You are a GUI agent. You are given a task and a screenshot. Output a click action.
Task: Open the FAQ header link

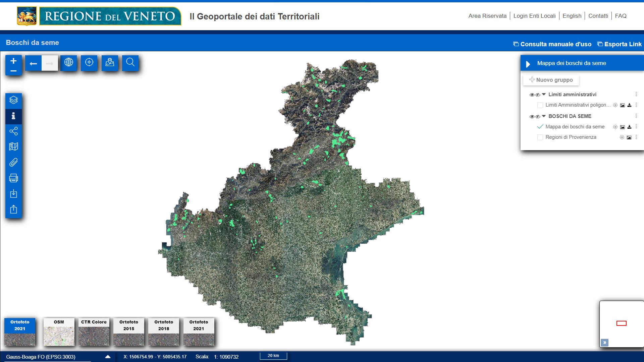[x=621, y=16]
